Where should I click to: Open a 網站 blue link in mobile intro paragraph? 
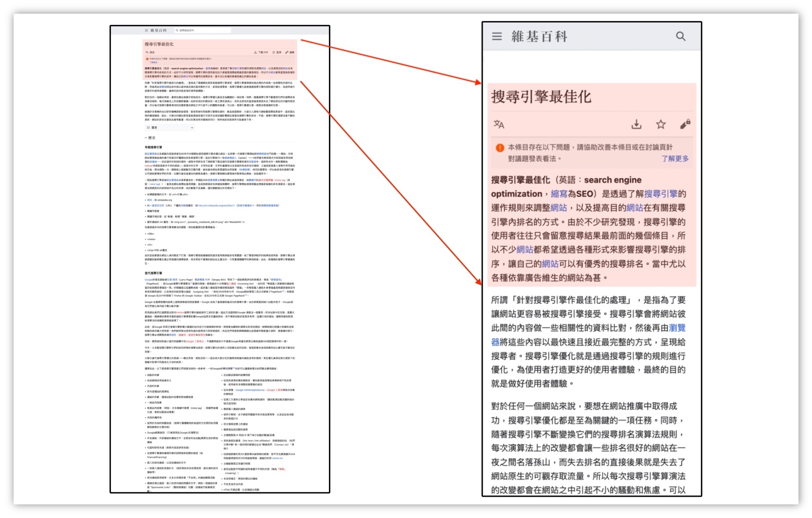(559, 208)
